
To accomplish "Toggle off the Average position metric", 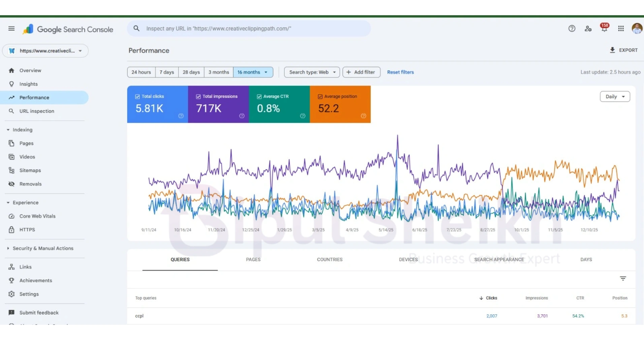I will [320, 96].
